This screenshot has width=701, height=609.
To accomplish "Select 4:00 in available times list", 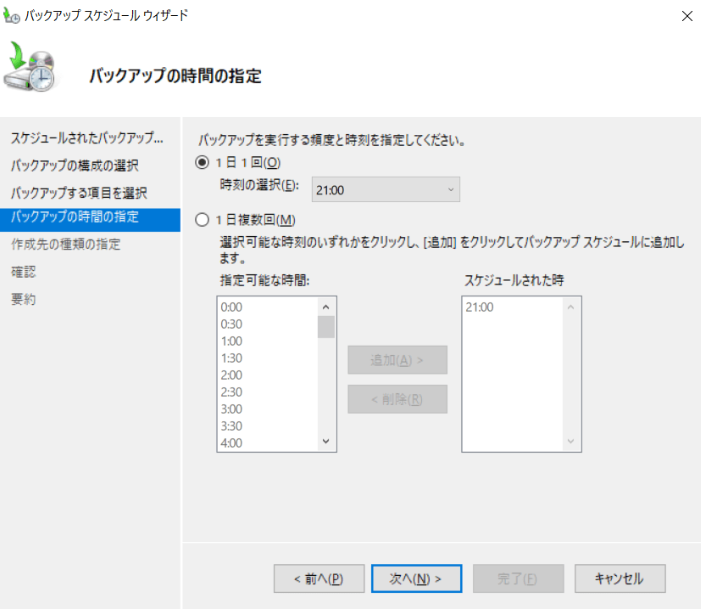I will coord(267,443).
